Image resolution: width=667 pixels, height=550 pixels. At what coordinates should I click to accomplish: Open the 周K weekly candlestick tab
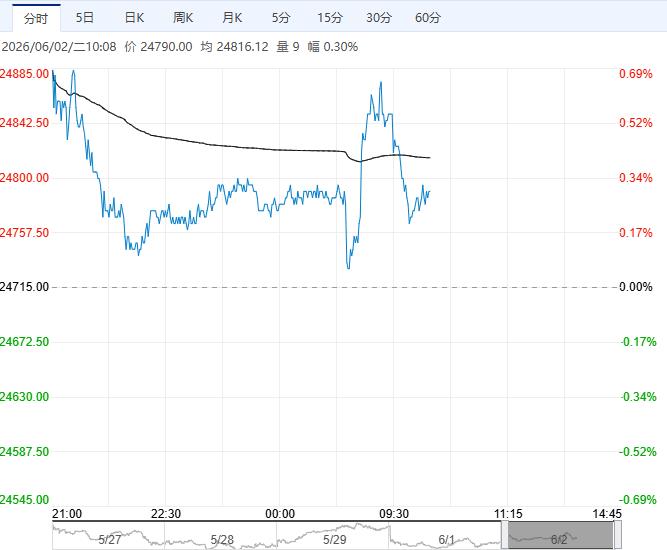(183, 18)
